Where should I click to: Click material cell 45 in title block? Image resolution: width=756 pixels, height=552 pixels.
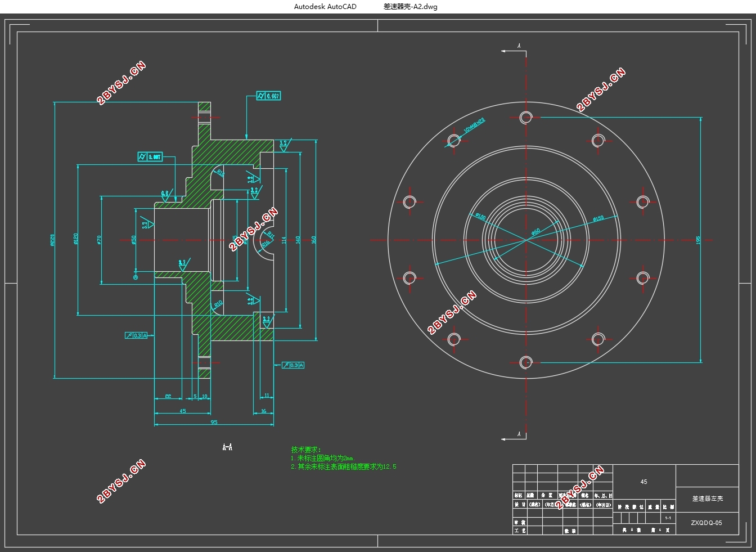click(x=644, y=482)
